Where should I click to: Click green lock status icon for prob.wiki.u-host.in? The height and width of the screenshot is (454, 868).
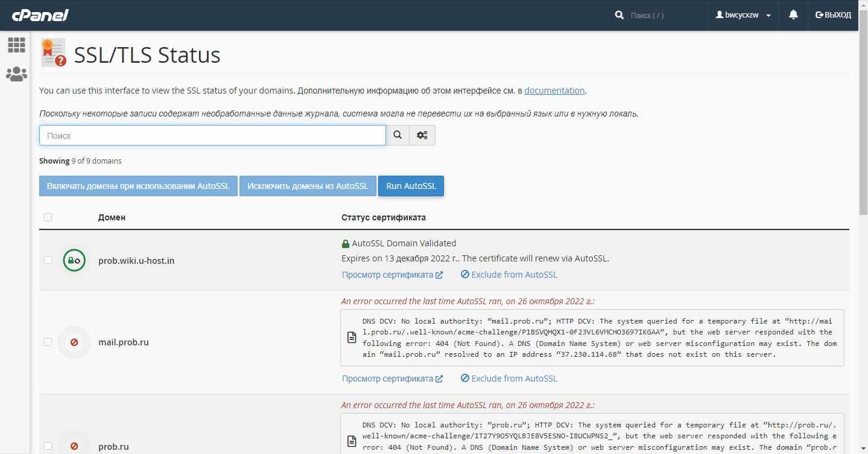tap(74, 260)
